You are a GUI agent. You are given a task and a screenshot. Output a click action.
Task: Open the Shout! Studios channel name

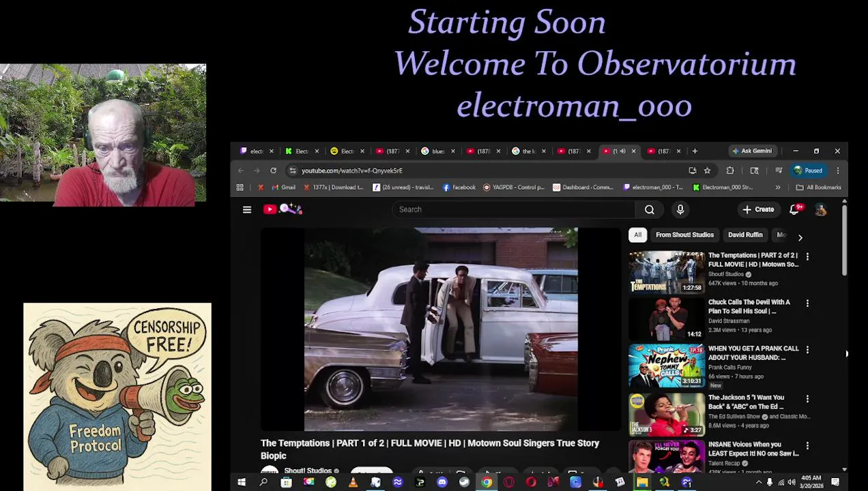click(308, 471)
